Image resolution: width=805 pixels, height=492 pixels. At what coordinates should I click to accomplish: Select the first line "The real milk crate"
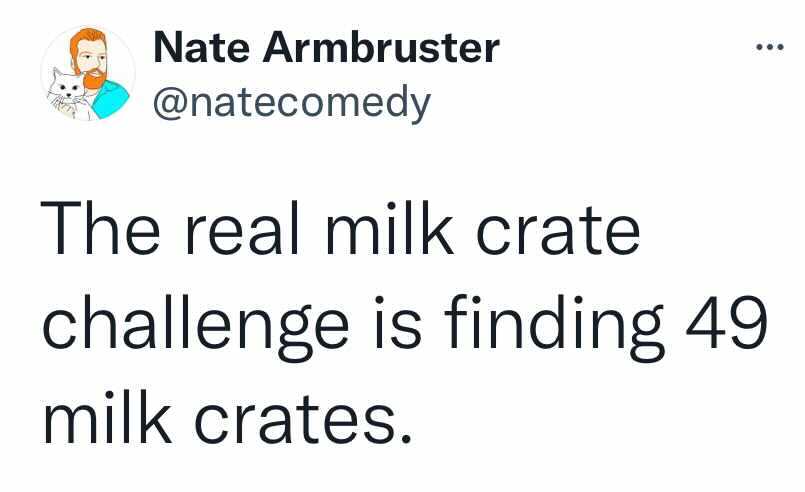340,229
